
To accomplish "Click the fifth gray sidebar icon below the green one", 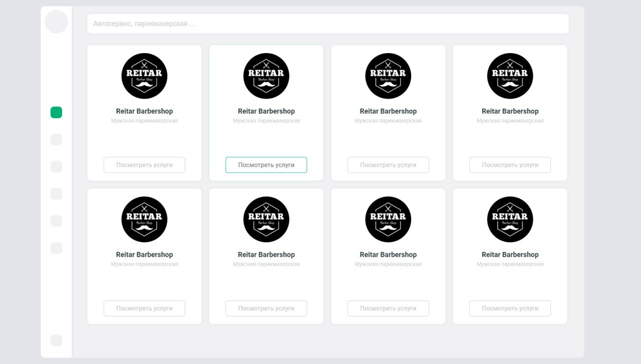I will (56, 248).
